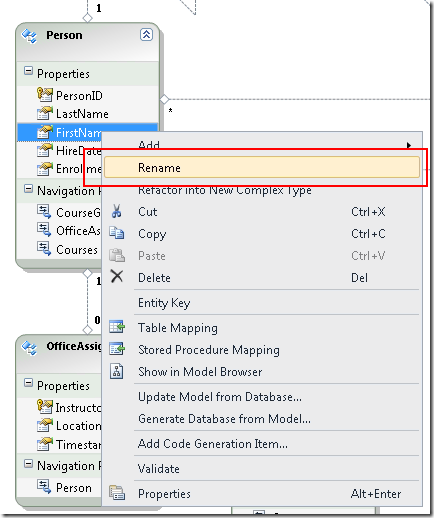Collapse OfficeAssignment Properties section
This screenshot has width=434, height=518.
pyautogui.click(x=29, y=383)
